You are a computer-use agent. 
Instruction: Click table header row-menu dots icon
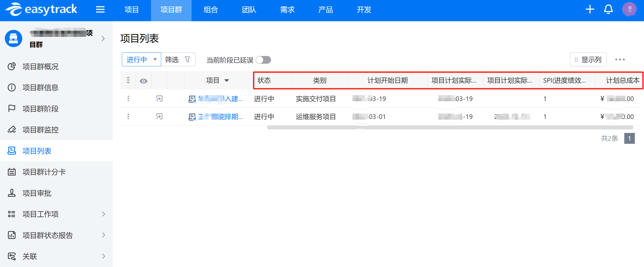(128, 80)
